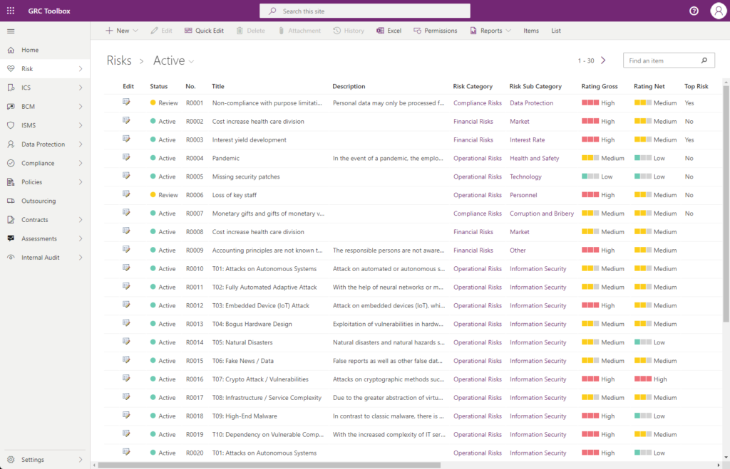
Task: Click edit icon for row R0001
Action: (x=126, y=102)
